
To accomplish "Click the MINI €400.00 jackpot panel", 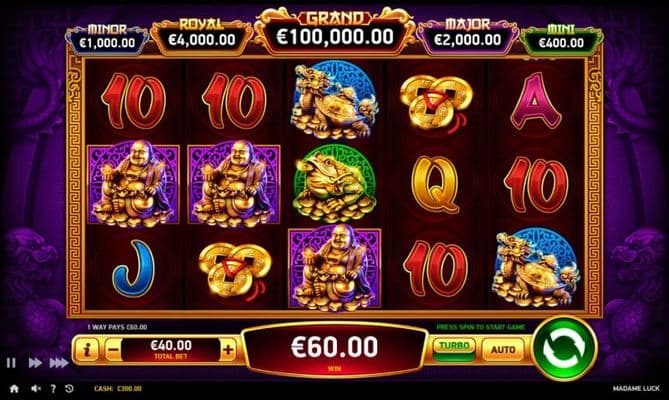I will click(561, 39).
